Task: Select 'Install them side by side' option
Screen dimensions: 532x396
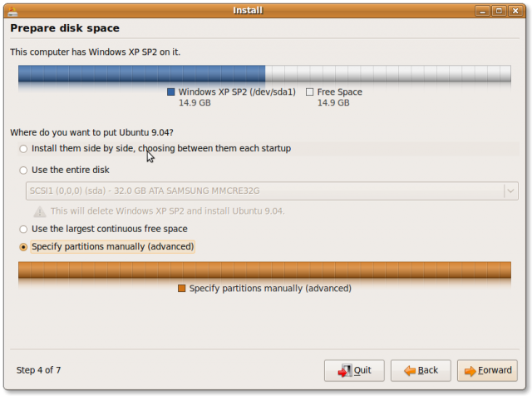Action: pos(22,149)
